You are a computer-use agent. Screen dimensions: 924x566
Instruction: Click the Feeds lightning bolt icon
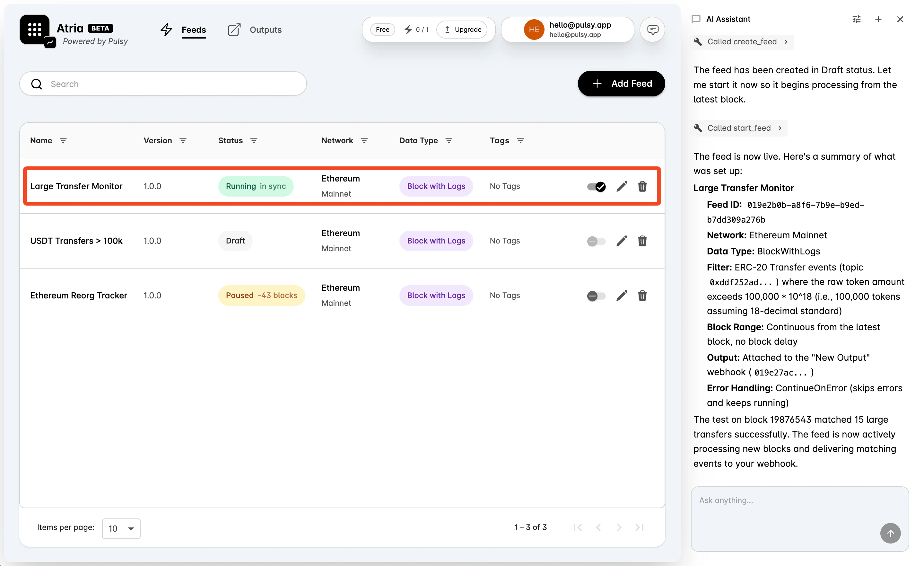(166, 30)
